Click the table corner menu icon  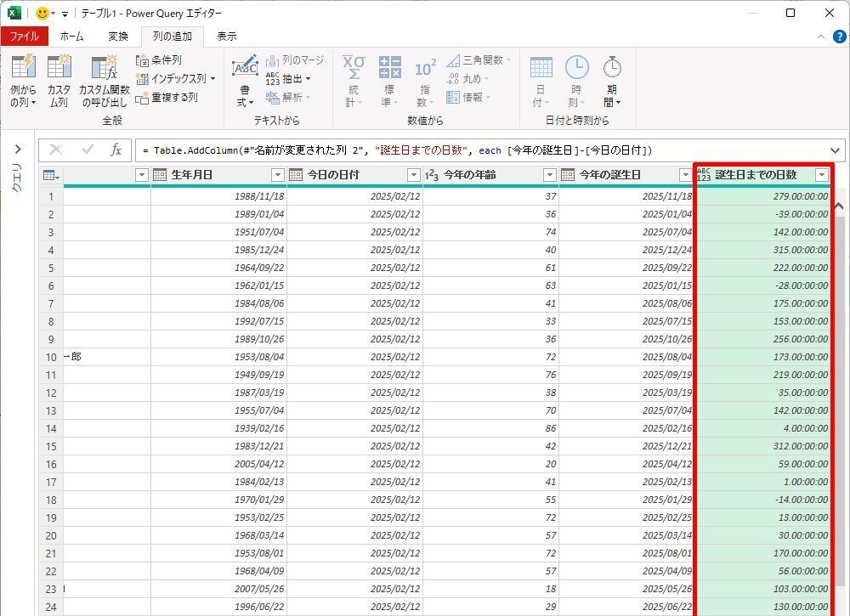tap(51, 175)
